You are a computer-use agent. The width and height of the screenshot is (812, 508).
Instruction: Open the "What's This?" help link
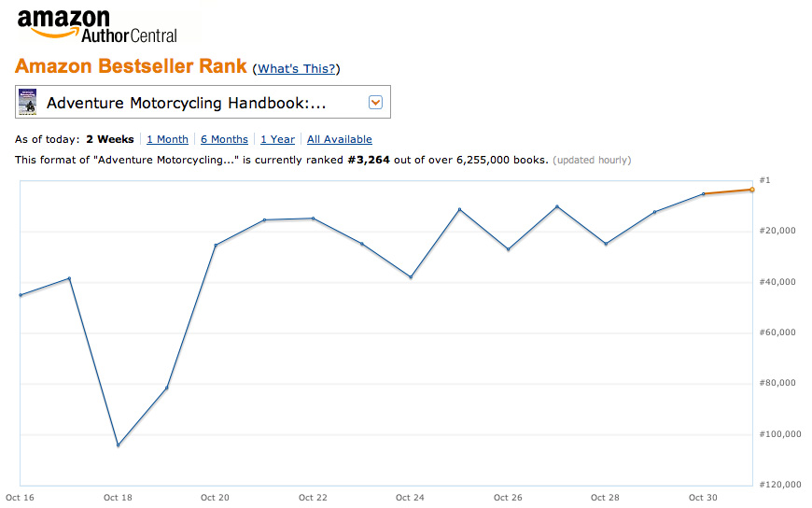[297, 69]
